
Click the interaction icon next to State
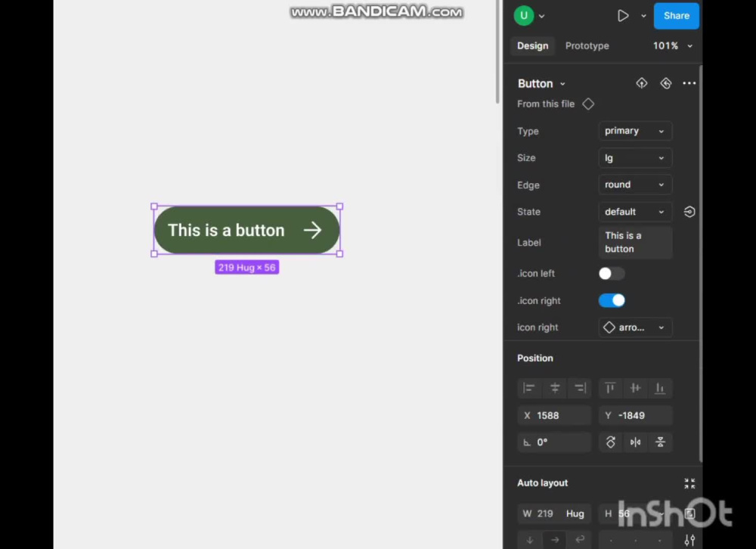pos(689,212)
